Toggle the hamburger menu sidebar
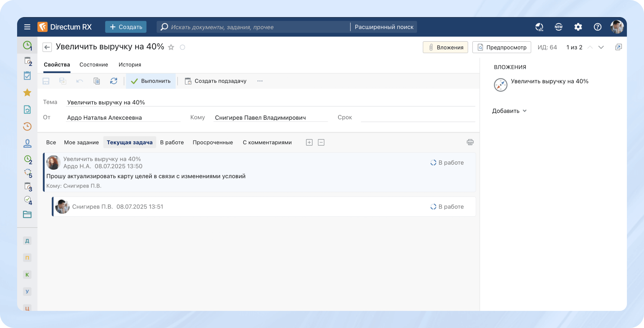 pos(27,27)
